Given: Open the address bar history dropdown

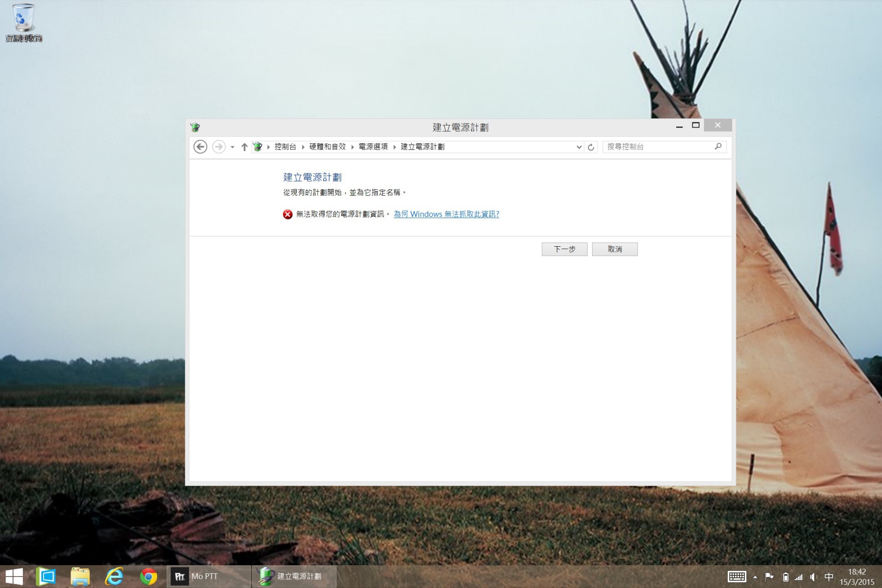Looking at the screenshot, I should coord(579,147).
